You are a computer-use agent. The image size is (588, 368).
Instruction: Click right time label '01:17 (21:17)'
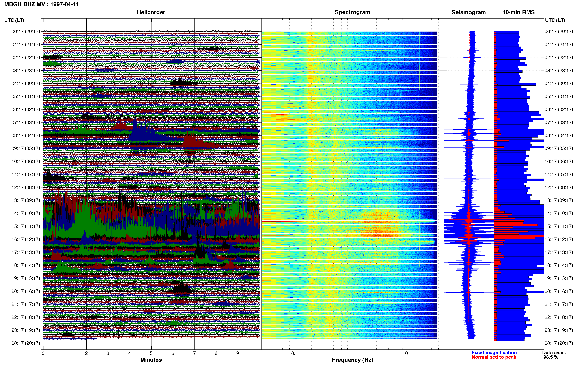(559, 45)
